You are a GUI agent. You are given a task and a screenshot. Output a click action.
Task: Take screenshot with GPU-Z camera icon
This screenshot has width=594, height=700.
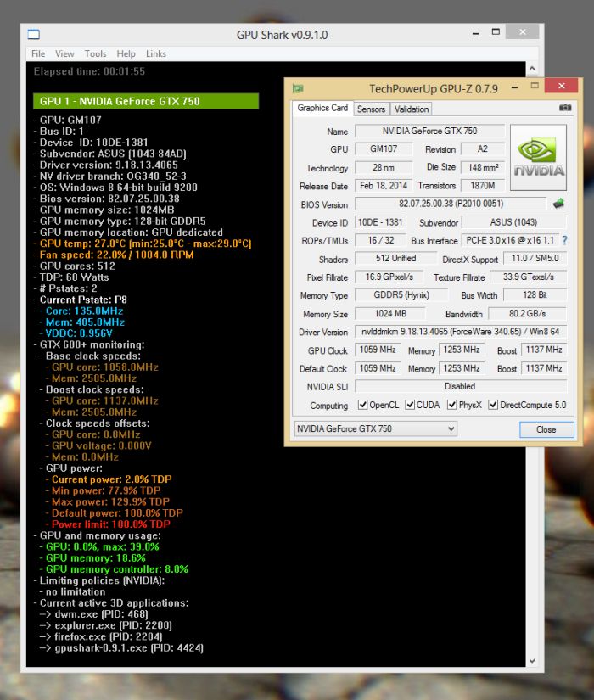point(565,108)
